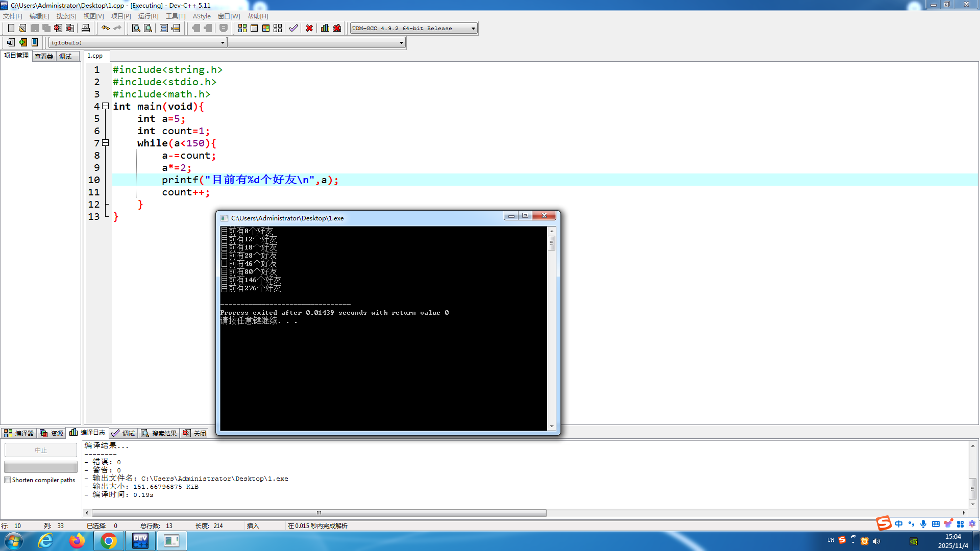This screenshot has height=551, width=980.
Task: Collapse the main function fold marker
Action: point(106,106)
